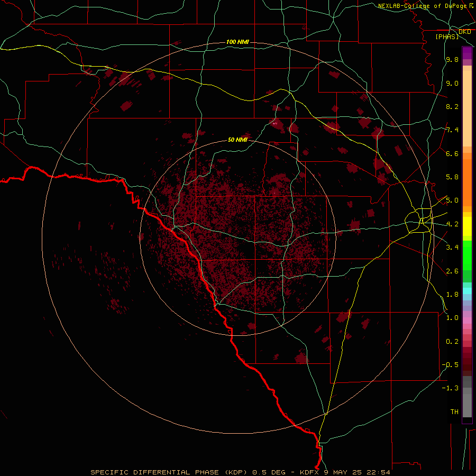Click the 4.2 color scale value
Screen dimensions: 476x476
tap(452, 224)
